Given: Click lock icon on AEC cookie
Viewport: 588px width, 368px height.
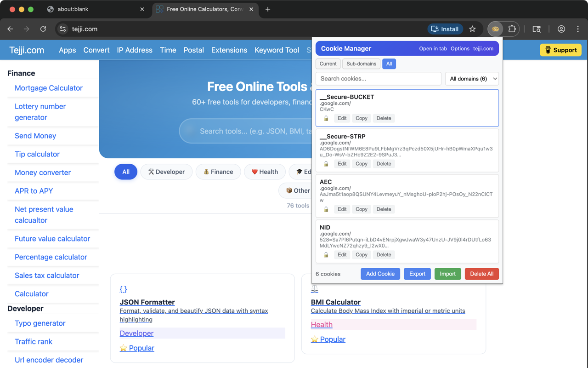Looking at the screenshot, I should click(x=326, y=209).
